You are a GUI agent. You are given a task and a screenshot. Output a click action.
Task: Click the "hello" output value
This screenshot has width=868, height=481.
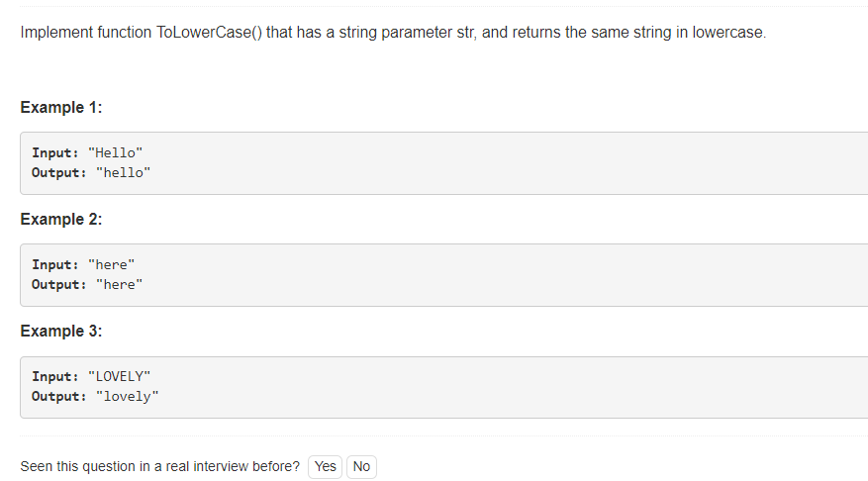123,172
